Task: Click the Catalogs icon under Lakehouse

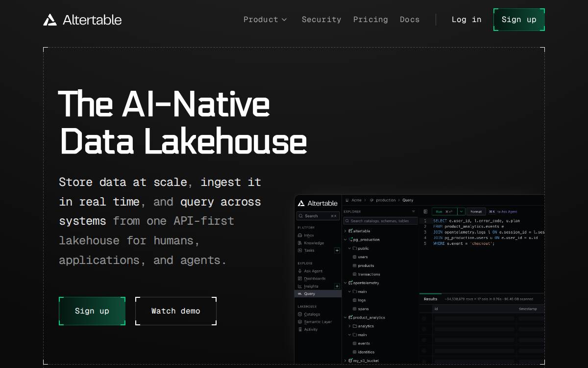Action: point(300,314)
